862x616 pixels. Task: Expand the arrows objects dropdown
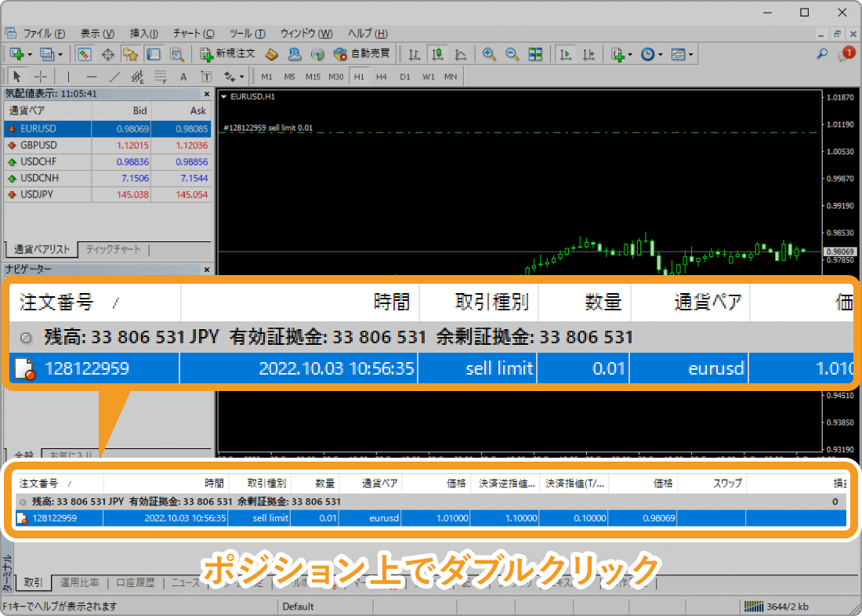241,77
